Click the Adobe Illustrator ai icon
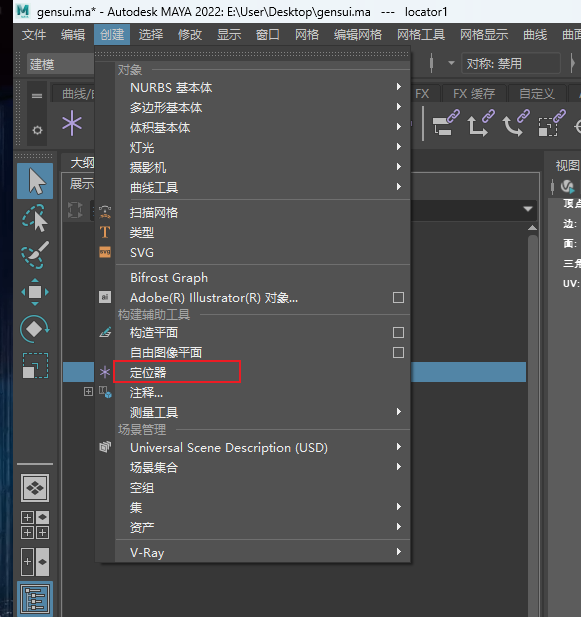The image size is (581, 617). pyautogui.click(x=105, y=297)
